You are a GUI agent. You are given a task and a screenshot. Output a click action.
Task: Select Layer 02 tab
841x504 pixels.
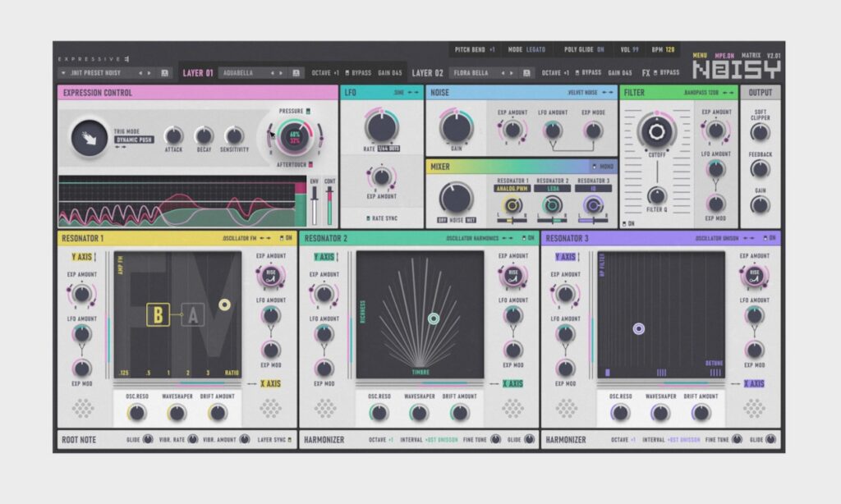coord(427,73)
